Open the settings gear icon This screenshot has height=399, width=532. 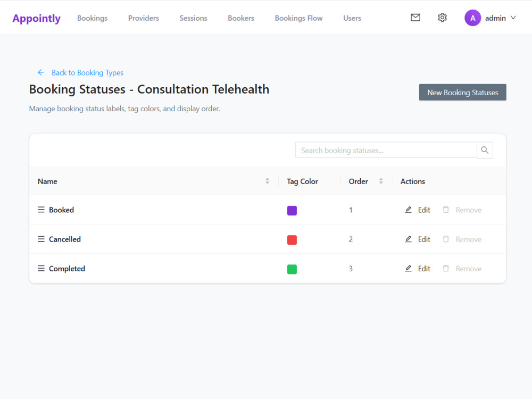point(442,18)
